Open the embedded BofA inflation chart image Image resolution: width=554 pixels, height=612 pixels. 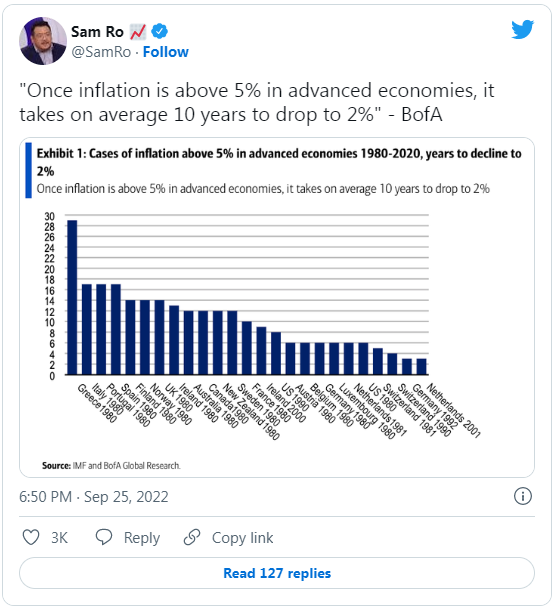click(277, 307)
